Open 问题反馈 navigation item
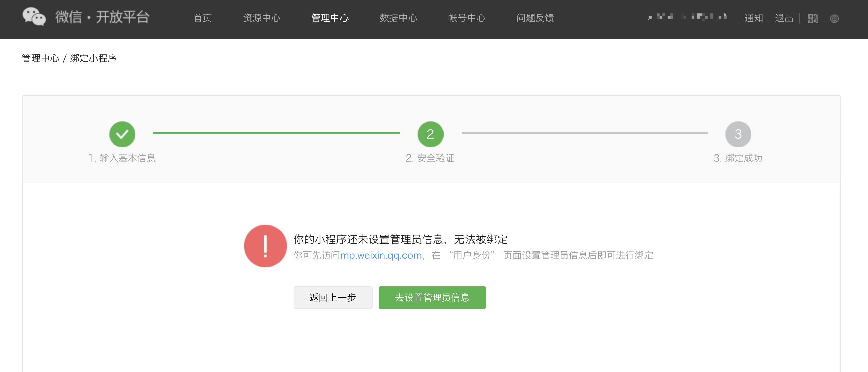This screenshot has width=868, height=372. click(x=535, y=18)
